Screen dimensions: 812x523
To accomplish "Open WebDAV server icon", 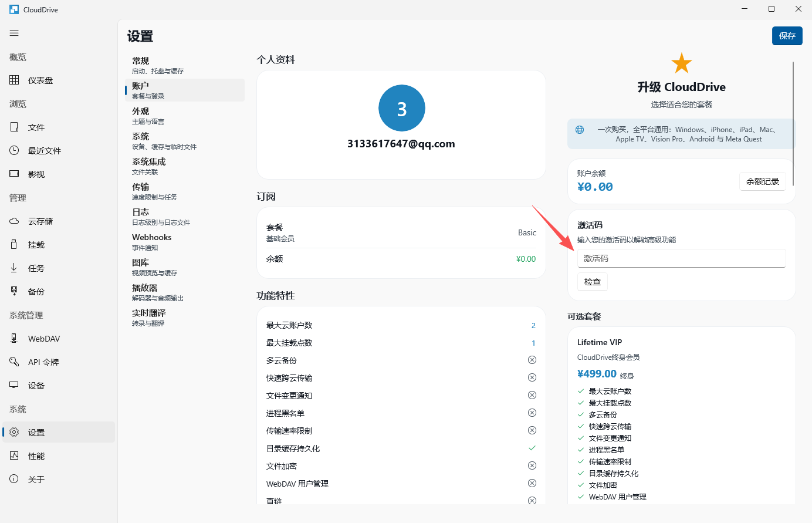I will click(14, 338).
